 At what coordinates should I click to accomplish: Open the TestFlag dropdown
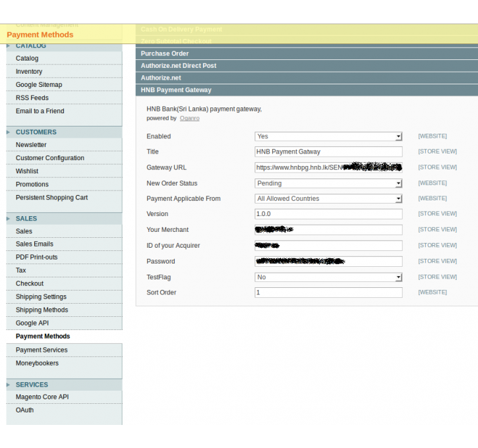coord(328,277)
